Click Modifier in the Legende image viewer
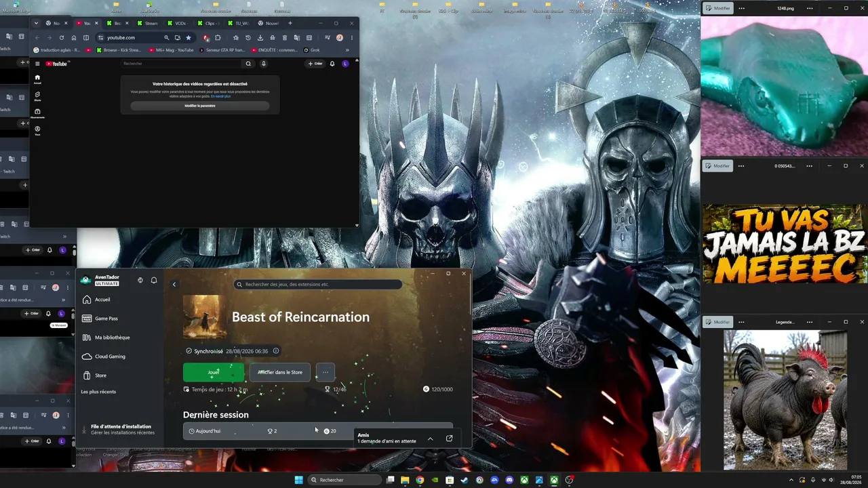 coord(718,322)
